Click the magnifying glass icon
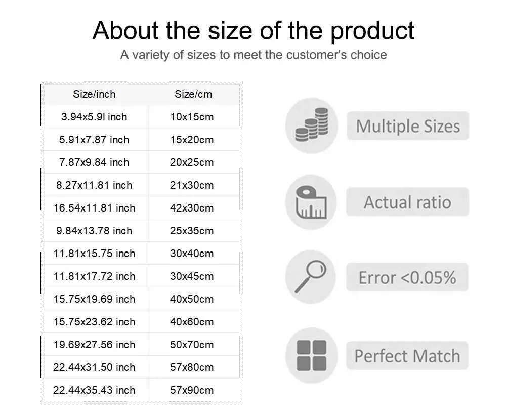 coord(311,277)
